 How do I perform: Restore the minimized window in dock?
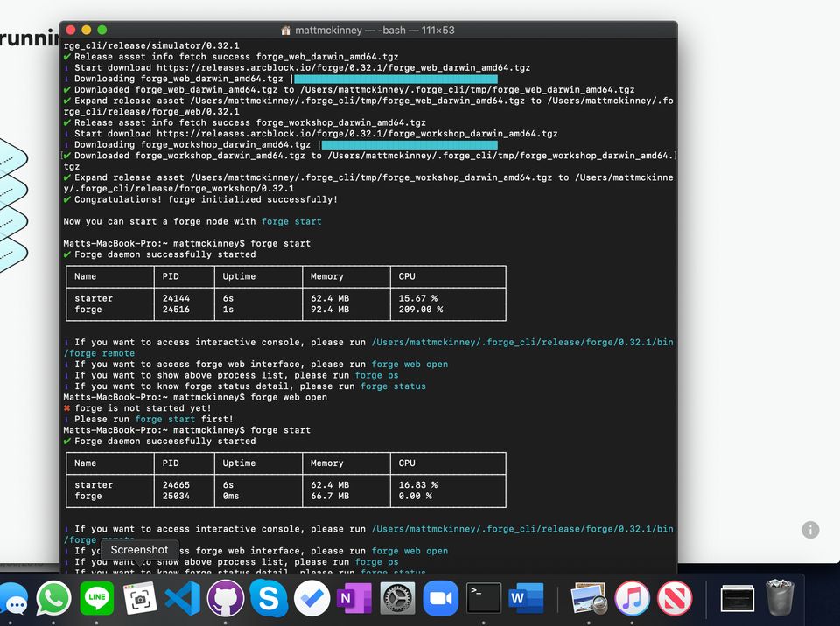pyautogui.click(x=737, y=599)
